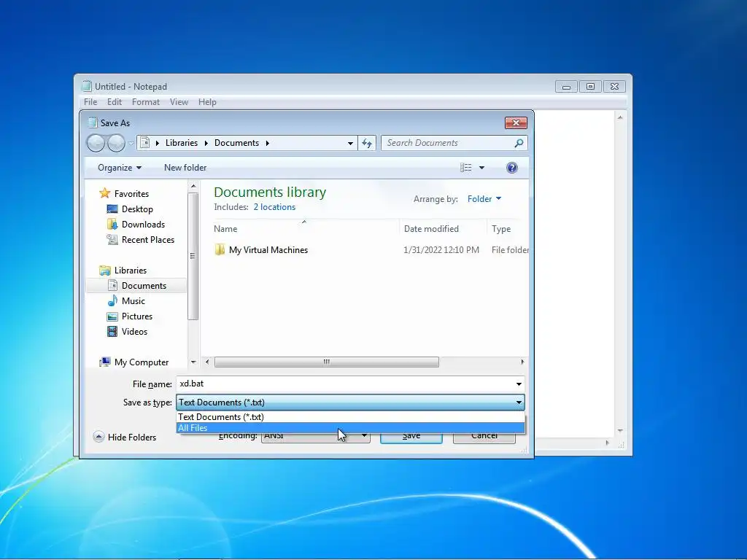Click the Libraries icon in navigation pane

coord(105,271)
